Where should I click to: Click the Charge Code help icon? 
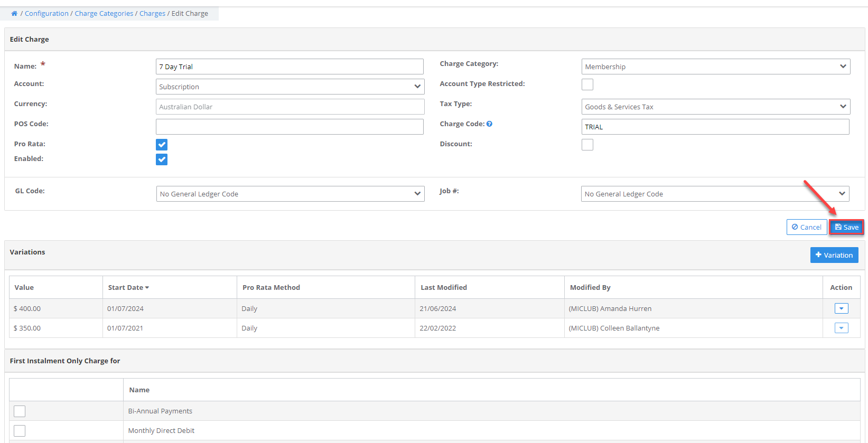point(489,124)
